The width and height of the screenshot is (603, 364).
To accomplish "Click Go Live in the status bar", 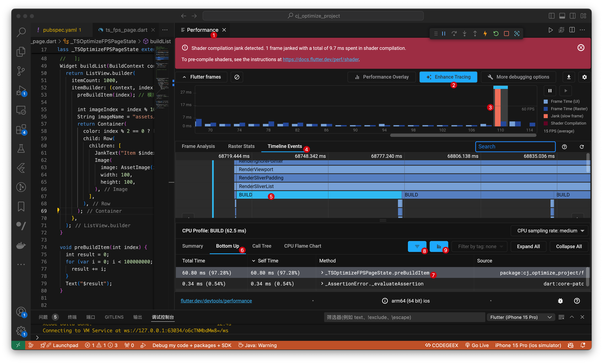I will click(477, 345).
